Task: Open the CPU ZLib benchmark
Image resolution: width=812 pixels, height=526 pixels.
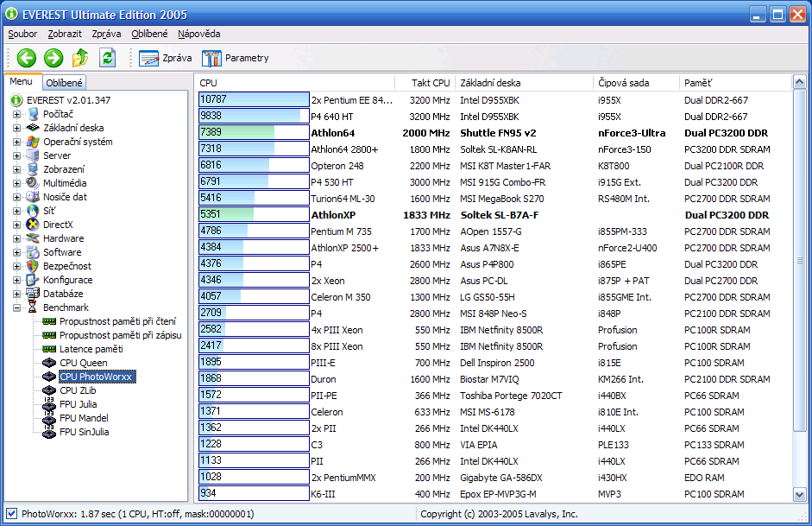Action: pos(79,390)
